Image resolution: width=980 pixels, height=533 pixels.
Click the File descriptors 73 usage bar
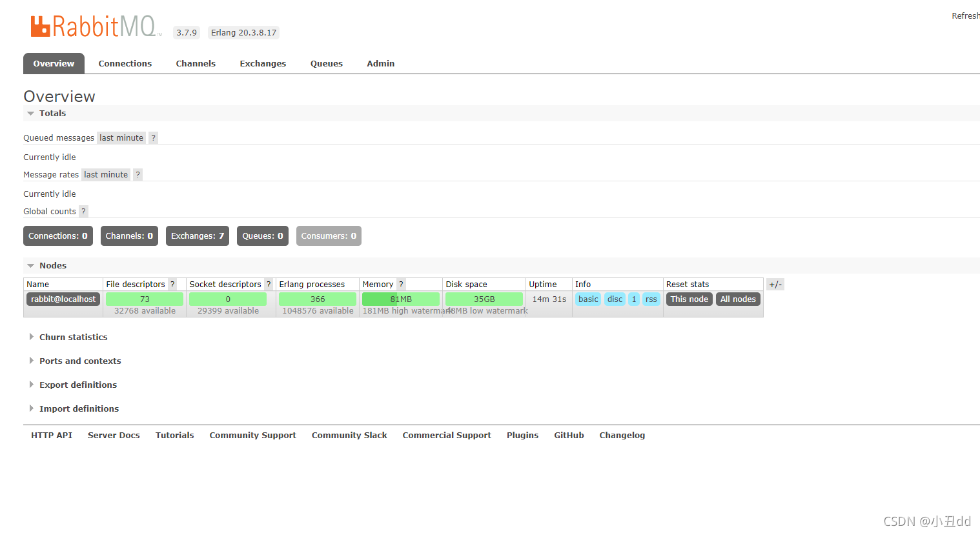point(145,299)
